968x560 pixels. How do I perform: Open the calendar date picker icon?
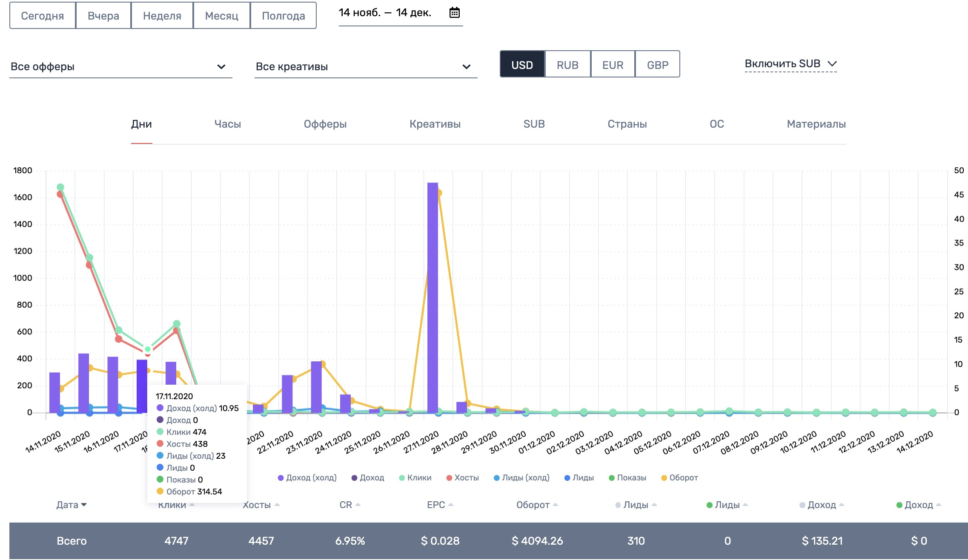click(454, 13)
